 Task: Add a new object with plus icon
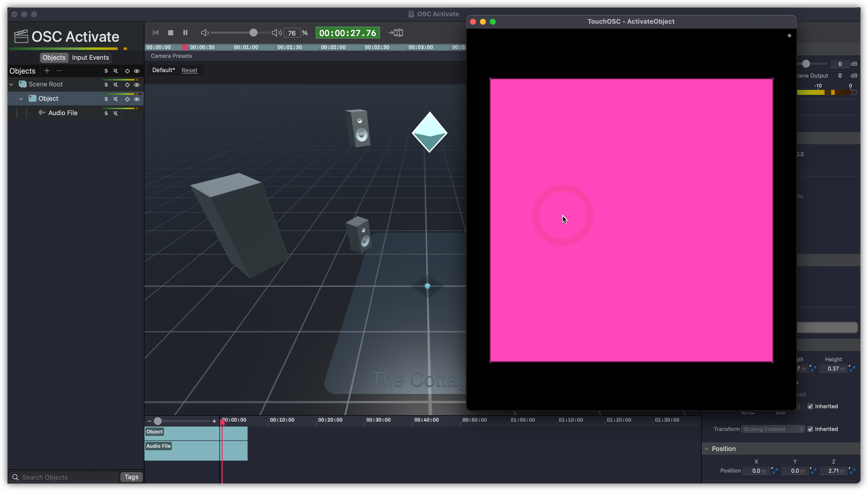click(x=47, y=71)
